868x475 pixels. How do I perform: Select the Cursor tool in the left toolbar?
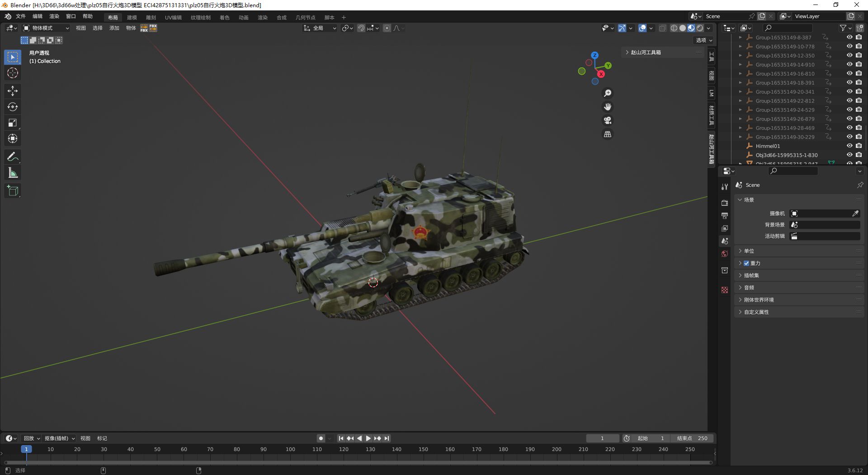(x=13, y=73)
